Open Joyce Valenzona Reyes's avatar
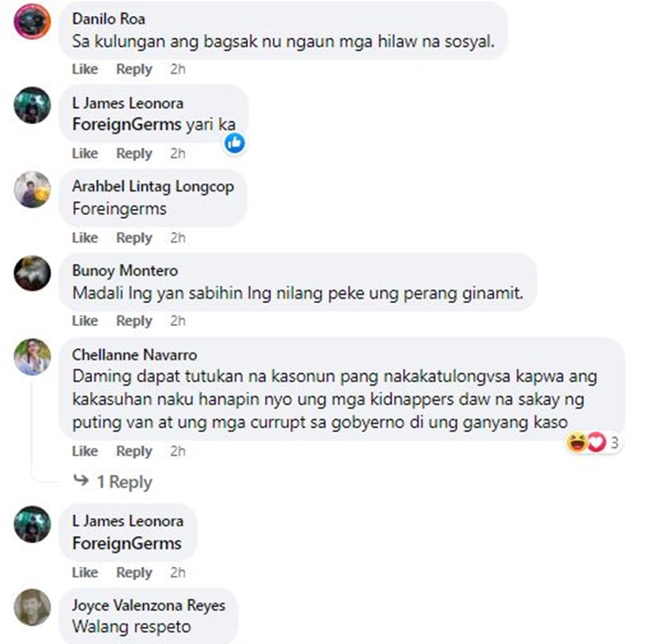Image resolution: width=664 pixels, height=644 pixels. (32, 608)
